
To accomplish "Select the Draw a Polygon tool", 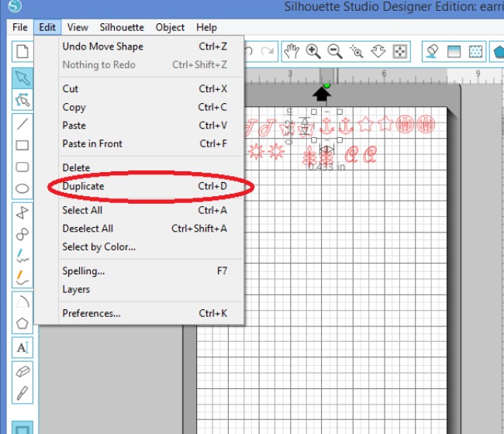I will click(x=22, y=212).
